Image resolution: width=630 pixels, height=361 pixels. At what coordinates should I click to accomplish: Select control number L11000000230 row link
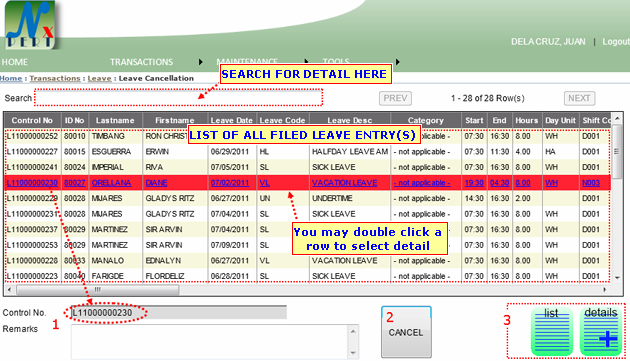coord(32,183)
